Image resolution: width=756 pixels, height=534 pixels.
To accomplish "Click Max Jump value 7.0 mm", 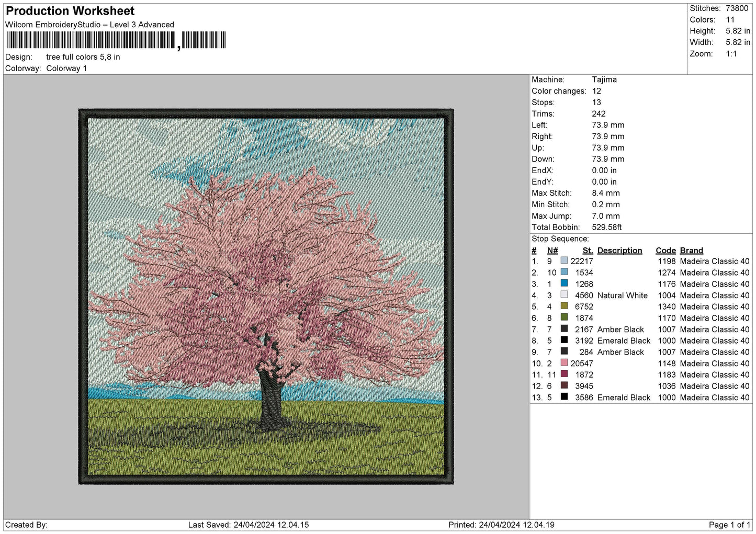I will (x=606, y=216).
